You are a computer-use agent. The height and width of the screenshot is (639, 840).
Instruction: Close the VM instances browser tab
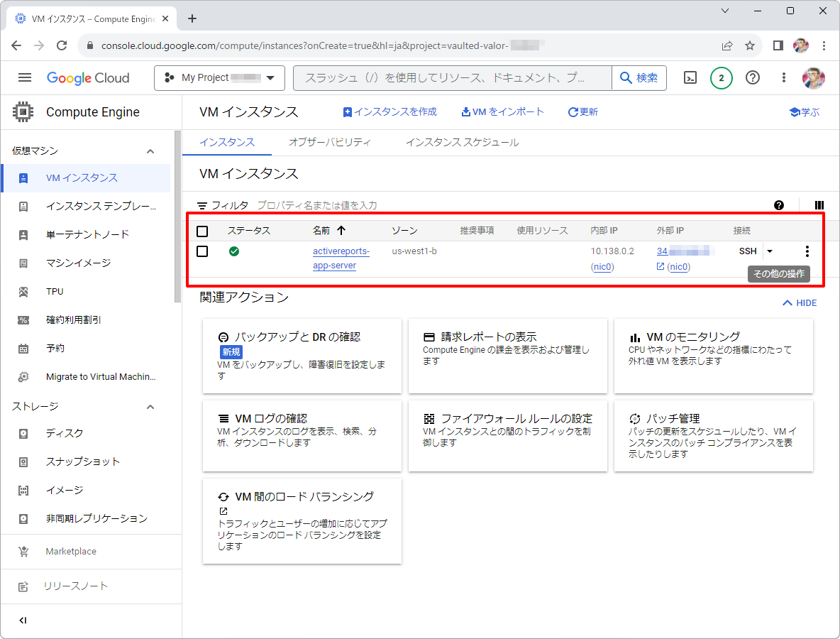[165, 18]
